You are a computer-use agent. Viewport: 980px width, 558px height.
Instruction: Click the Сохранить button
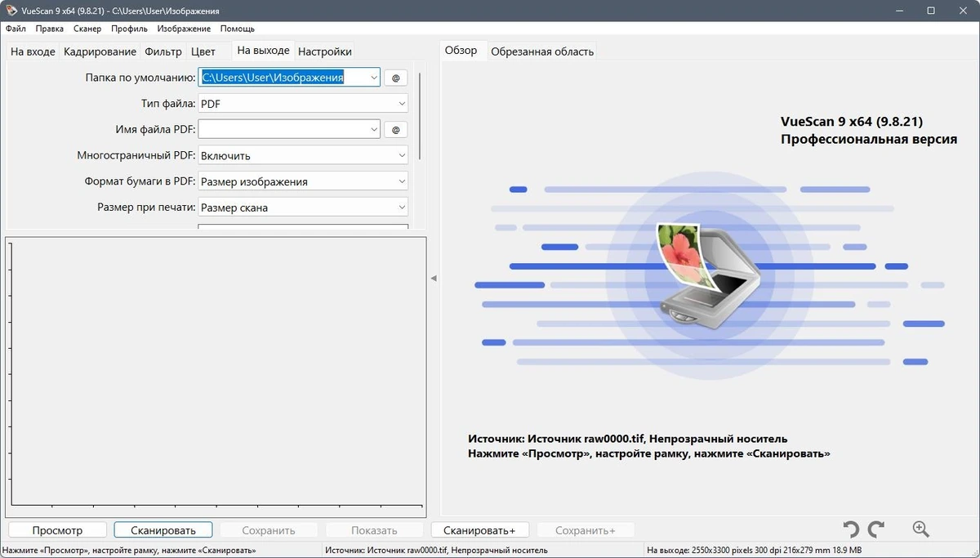pos(268,530)
